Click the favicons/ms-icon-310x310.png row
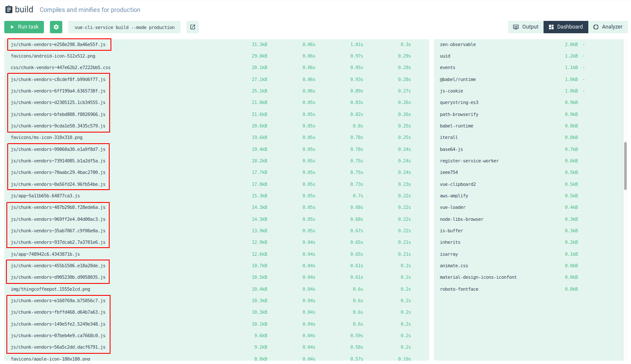Viewport: 631px width, 364px height. point(47,137)
